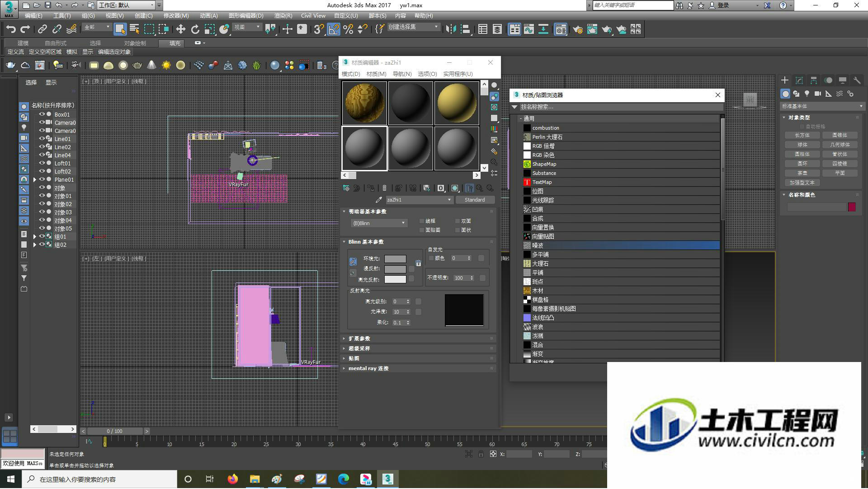Click the 加强型文本 button

802,183
